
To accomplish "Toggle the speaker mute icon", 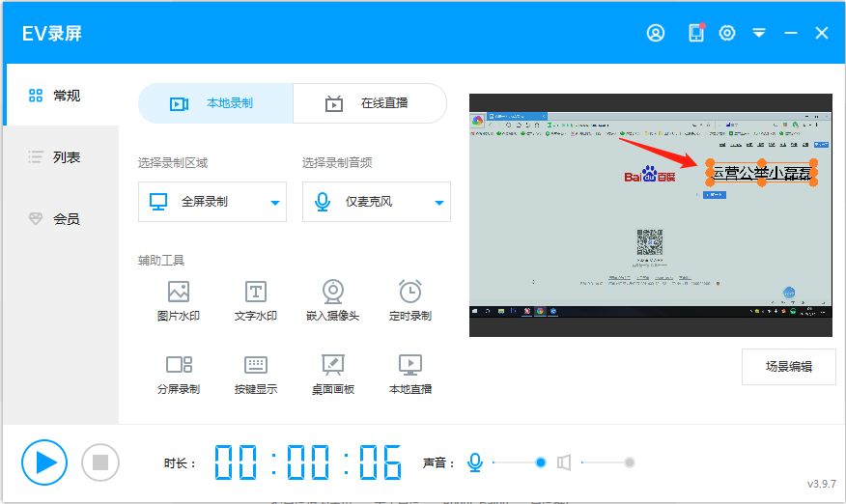I will (x=564, y=462).
